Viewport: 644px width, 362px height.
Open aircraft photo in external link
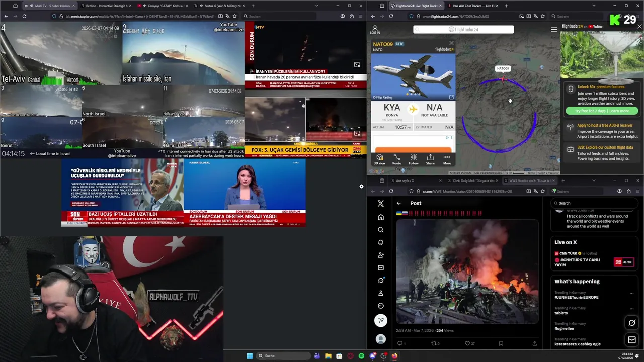(451, 97)
